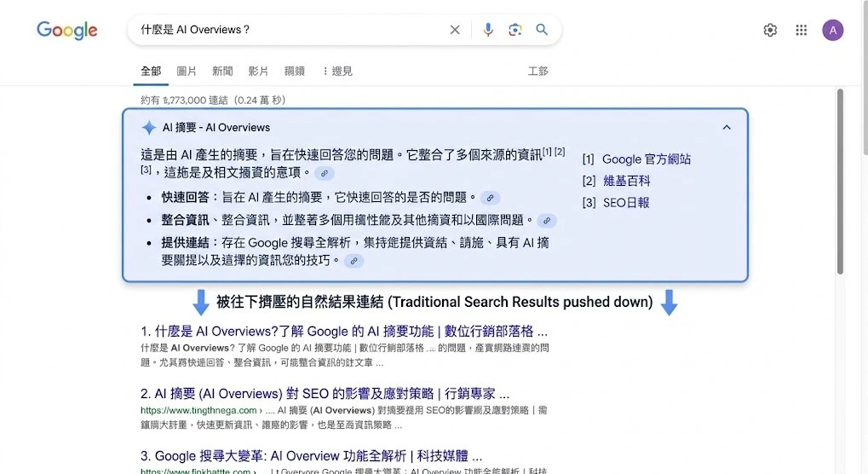Open the 更多 menu with three dots
The height and width of the screenshot is (474, 868).
pyautogui.click(x=337, y=71)
